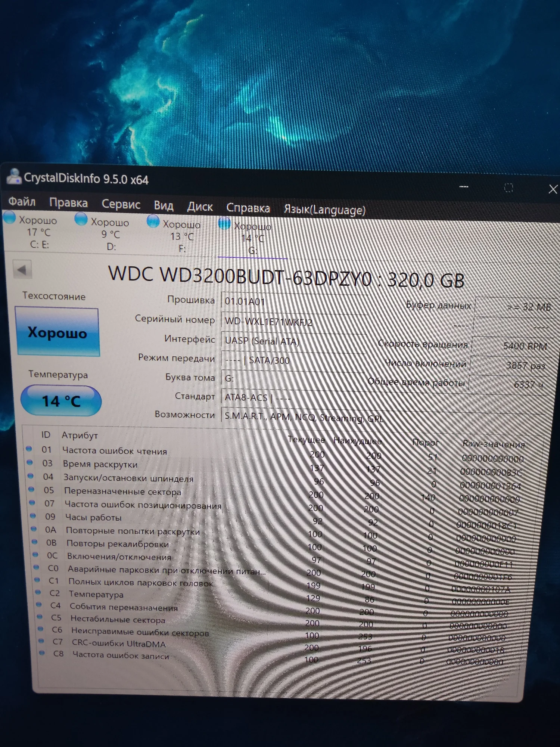The height and width of the screenshot is (747, 560).
Task: Click the status dot for attribute 0A
Action: (34, 529)
